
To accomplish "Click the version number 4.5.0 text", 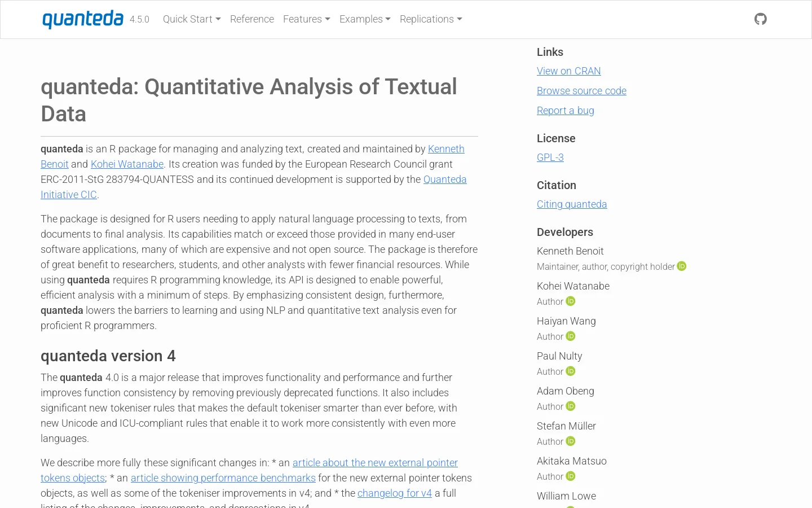I will tap(139, 20).
